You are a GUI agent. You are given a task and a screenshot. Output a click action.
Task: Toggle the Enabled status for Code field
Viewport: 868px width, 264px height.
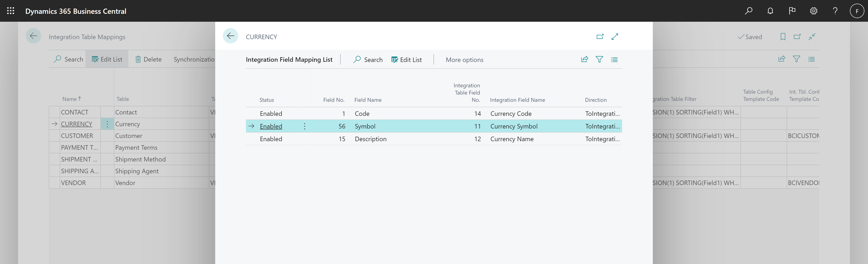[271, 113]
